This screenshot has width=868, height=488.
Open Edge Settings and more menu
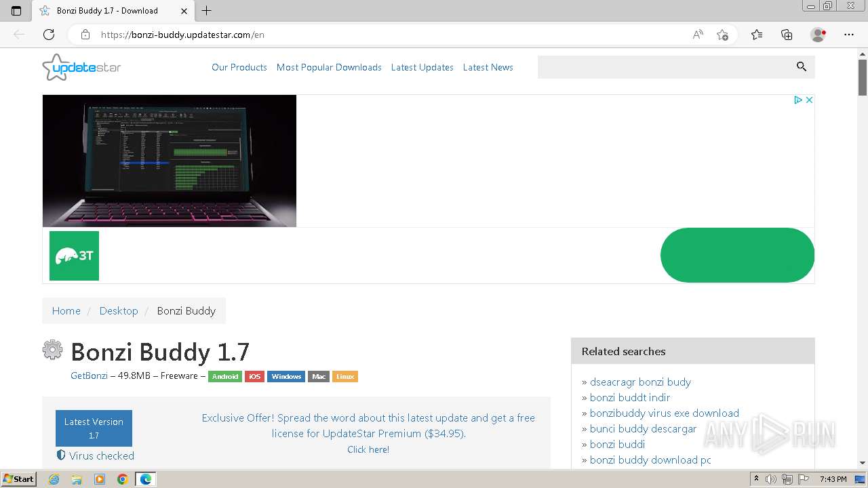point(849,35)
